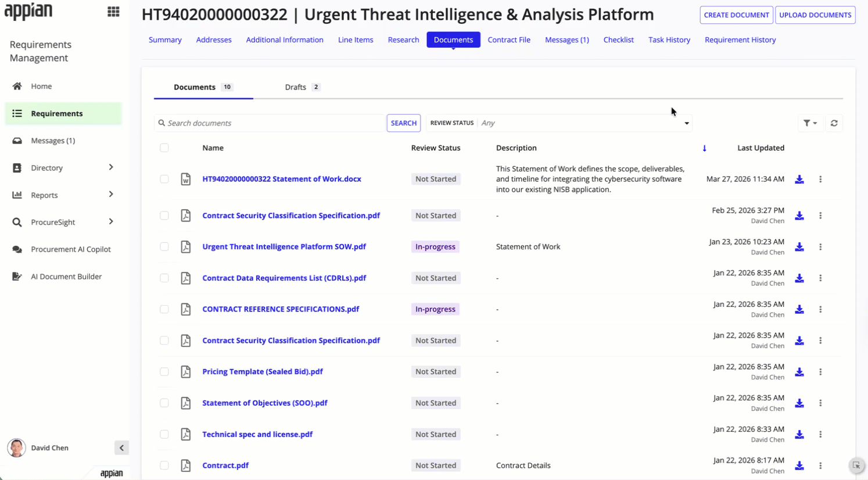Open more options for Contract Data Requirements List
The height and width of the screenshot is (480, 868).
(820, 278)
